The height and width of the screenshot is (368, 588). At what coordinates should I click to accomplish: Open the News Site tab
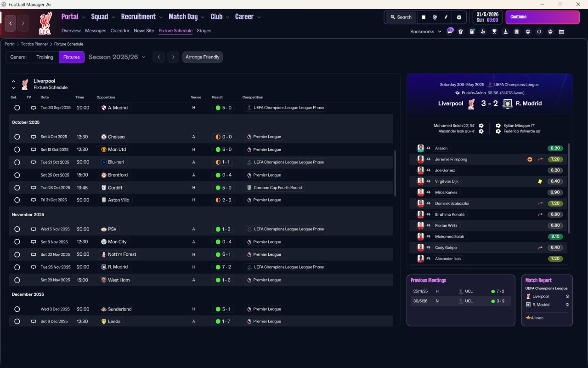144,31
